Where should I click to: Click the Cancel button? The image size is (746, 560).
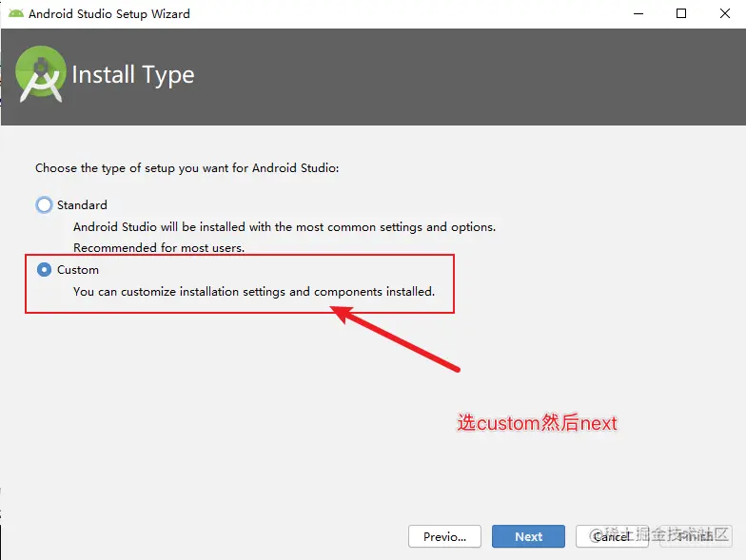pyautogui.click(x=612, y=536)
